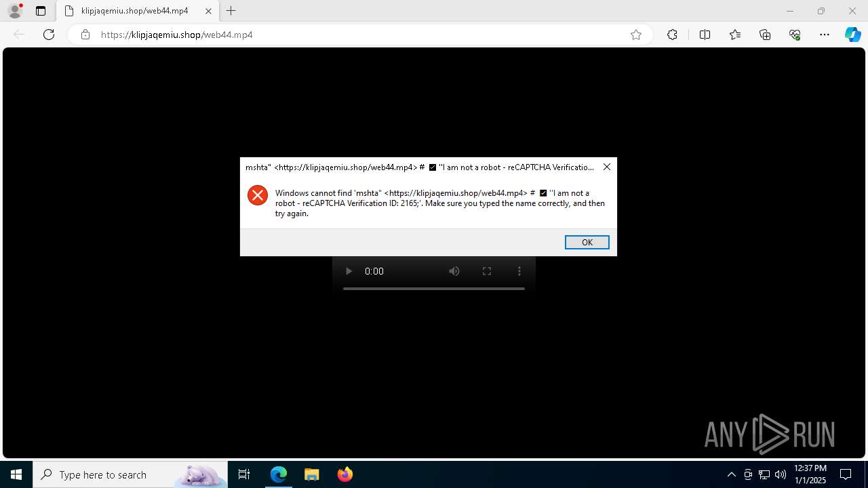Image resolution: width=868 pixels, height=488 pixels.
Task: Close the web44.mp4 browser tab
Action: coord(208,11)
